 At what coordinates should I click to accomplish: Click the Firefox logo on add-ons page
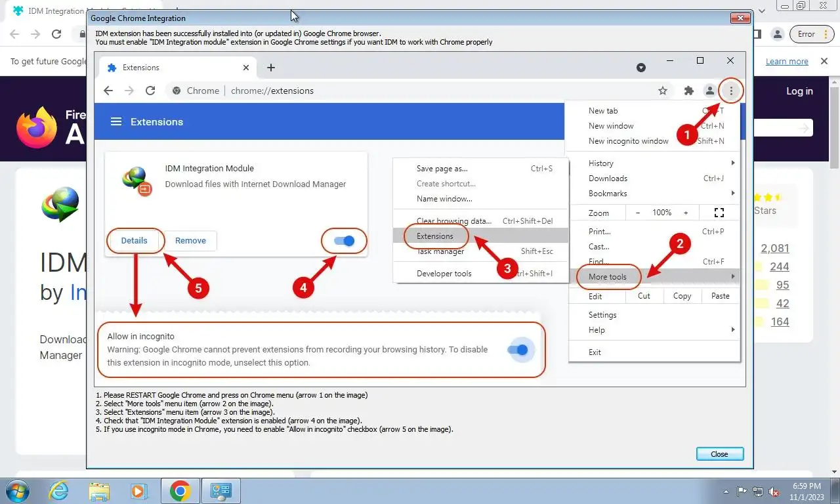[37, 127]
